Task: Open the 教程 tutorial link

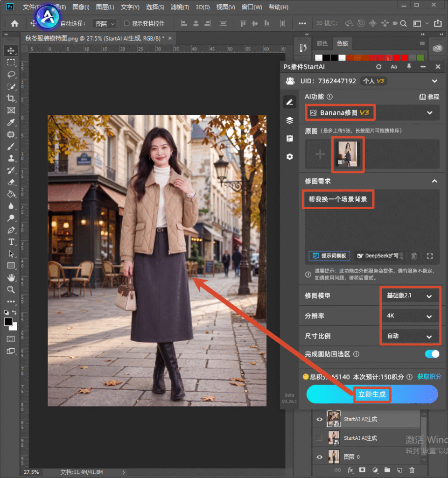Action: (429, 97)
